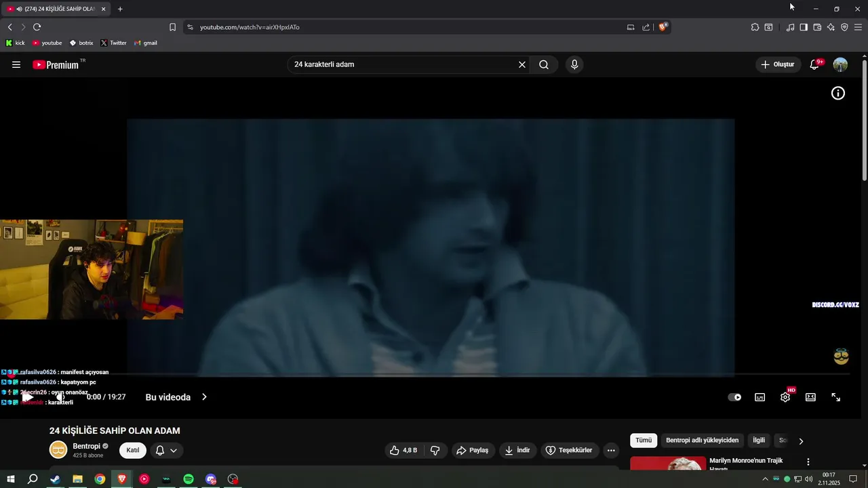Reload the page
This screenshot has height=488, width=868.
37,27
